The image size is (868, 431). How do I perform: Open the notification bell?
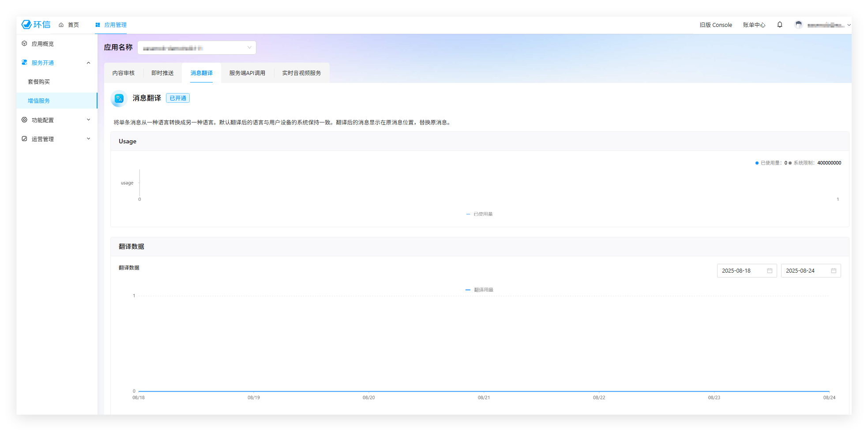click(x=780, y=25)
